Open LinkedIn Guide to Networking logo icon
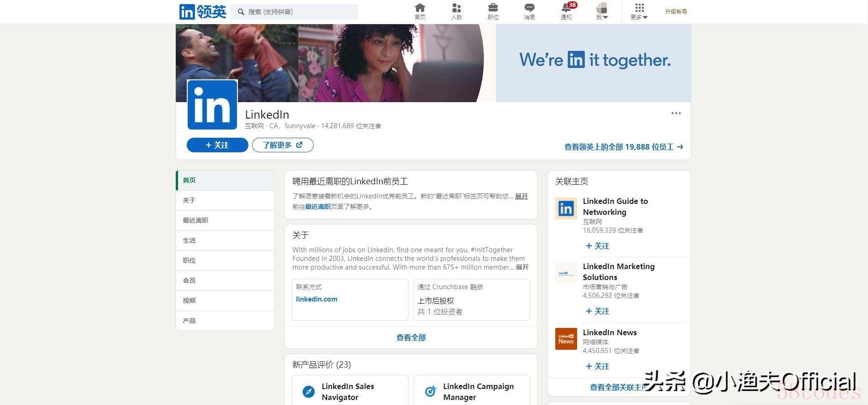The width and height of the screenshot is (868, 405). pos(566,208)
